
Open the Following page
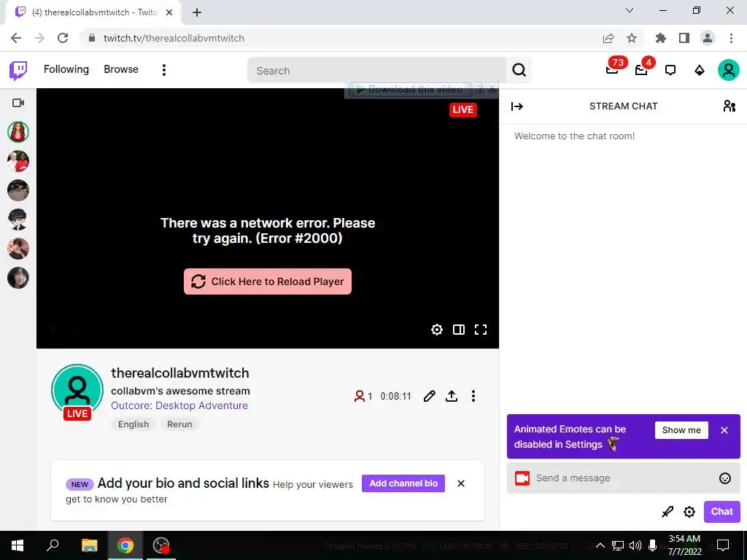(x=66, y=69)
